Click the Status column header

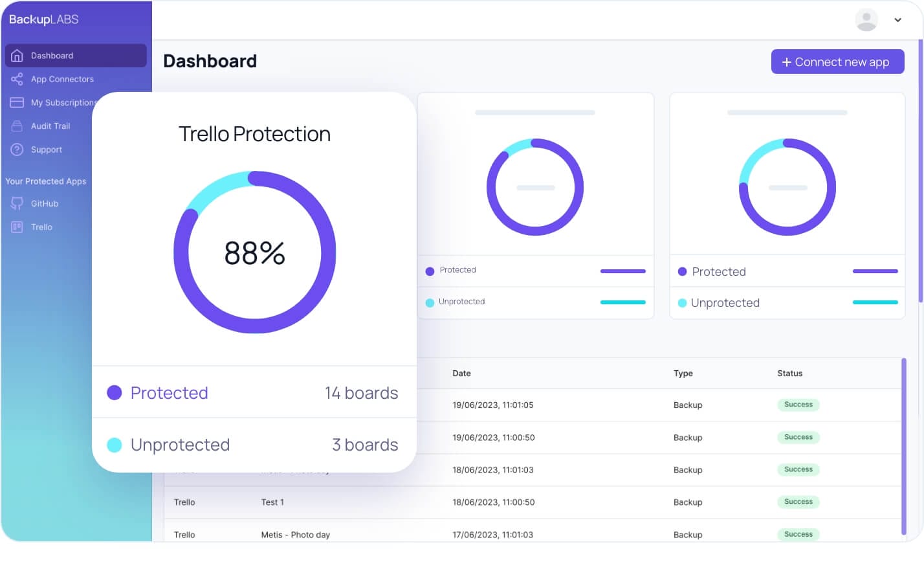pos(789,374)
